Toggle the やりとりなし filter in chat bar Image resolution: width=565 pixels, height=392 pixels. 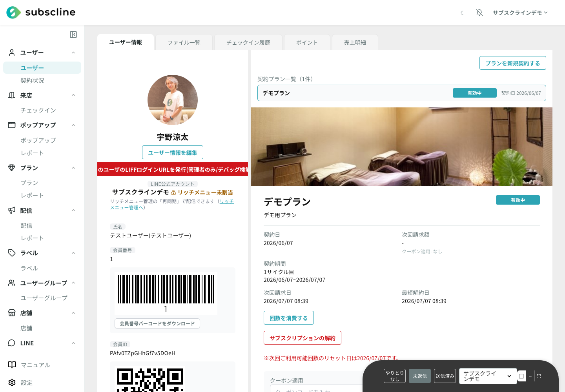click(395, 376)
